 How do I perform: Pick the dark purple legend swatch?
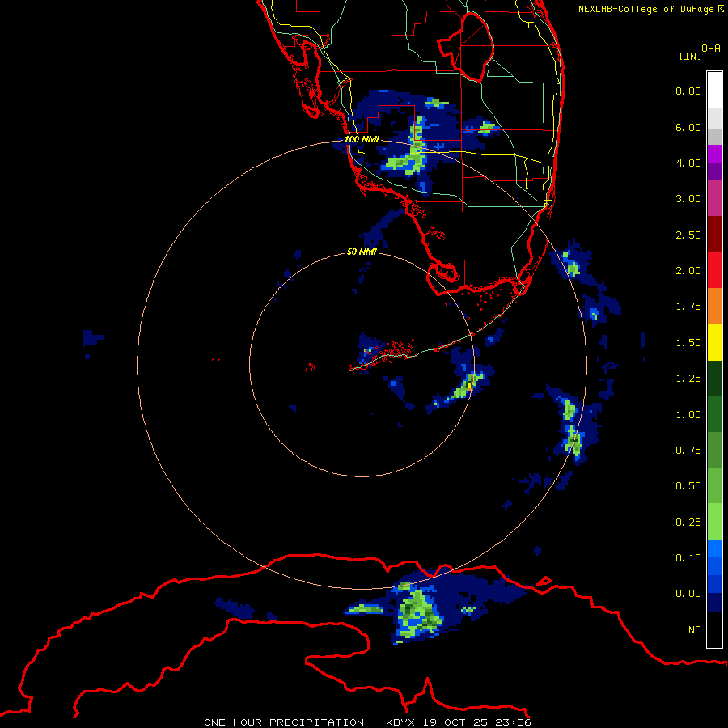click(714, 171)
